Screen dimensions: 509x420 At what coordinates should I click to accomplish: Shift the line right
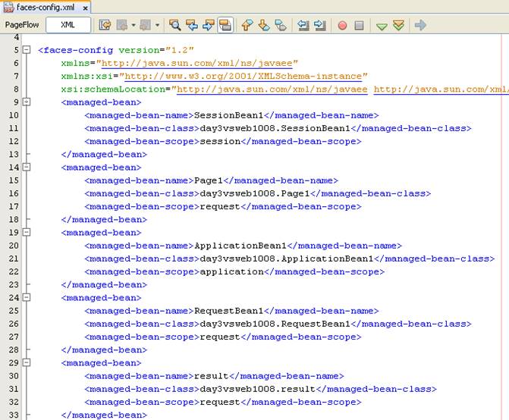coord(320,25)
